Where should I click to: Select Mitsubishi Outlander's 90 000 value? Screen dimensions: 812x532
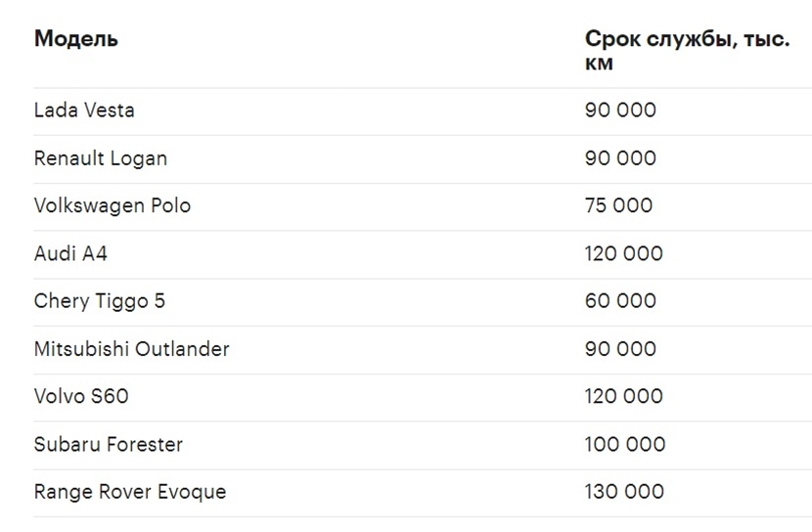(x=620, y=349)
